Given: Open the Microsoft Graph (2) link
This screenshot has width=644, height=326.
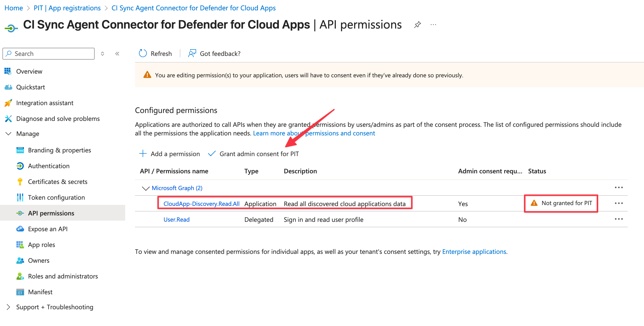Looking at the screenshot, I should (x=177, y=188).
